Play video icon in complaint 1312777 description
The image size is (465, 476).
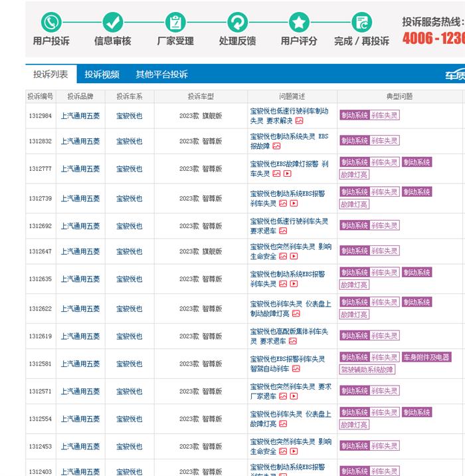coord(287,174)
